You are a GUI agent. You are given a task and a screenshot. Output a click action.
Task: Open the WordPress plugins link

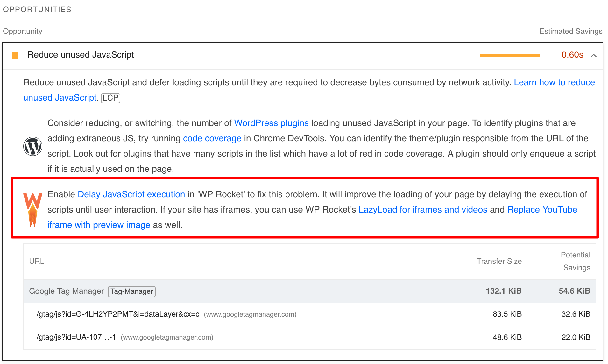pyautogui.click(x=271, y=123)
